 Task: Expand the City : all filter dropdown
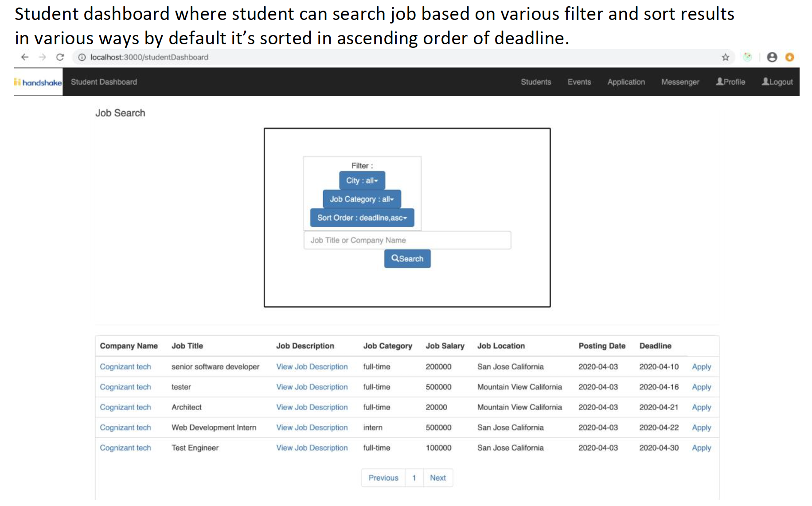point(362,180)
